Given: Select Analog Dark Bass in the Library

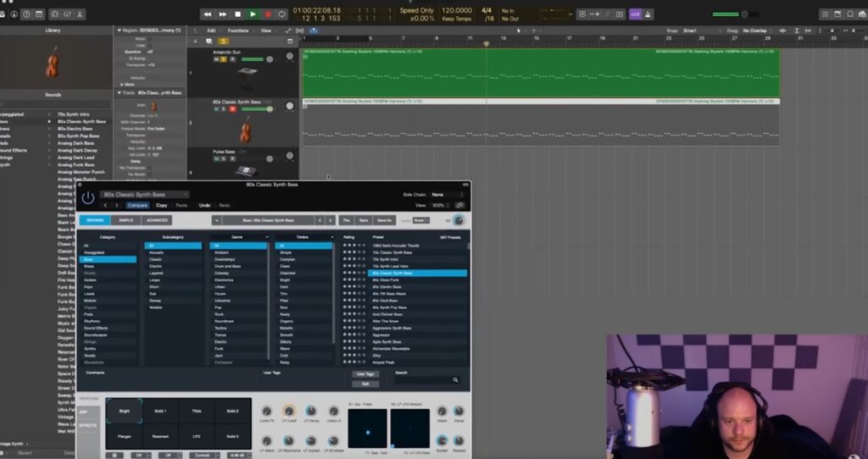Looking at the screenshot, I should pyautogui.click(x=75, y=143).
